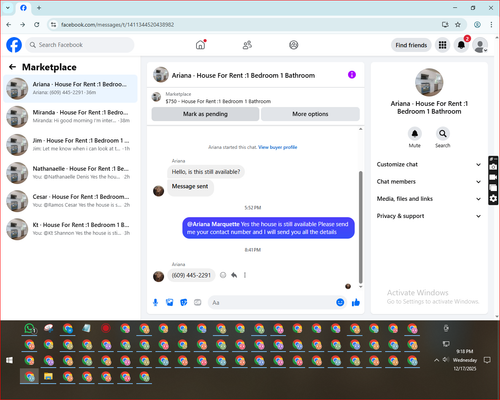Click the browser address bar URL

pos(117,24)
